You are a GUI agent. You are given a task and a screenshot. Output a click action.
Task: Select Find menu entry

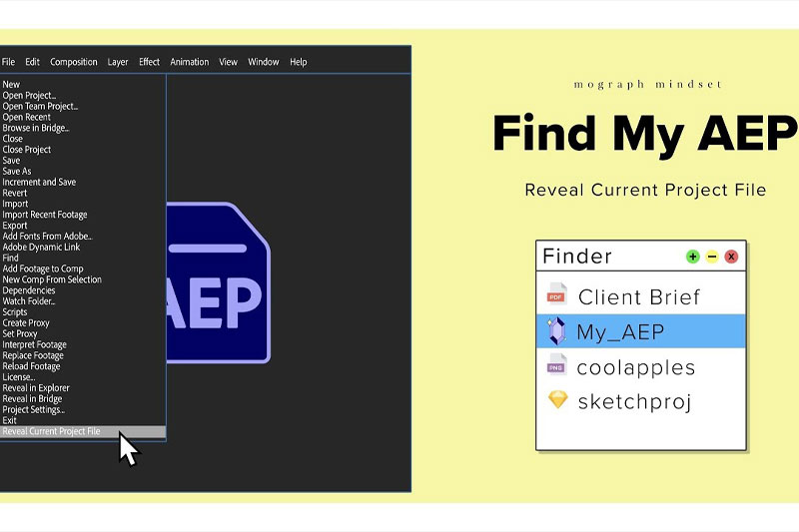click(10, 259)
